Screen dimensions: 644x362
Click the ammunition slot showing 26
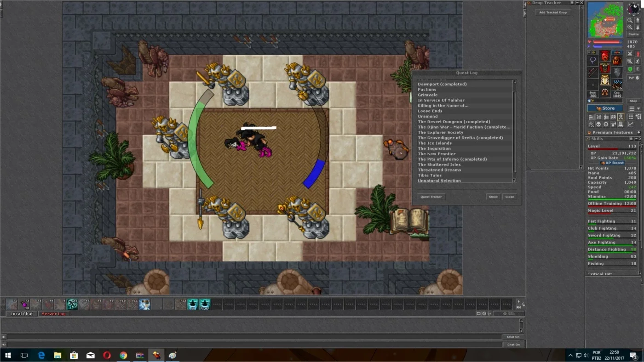[x=617, y=85]
